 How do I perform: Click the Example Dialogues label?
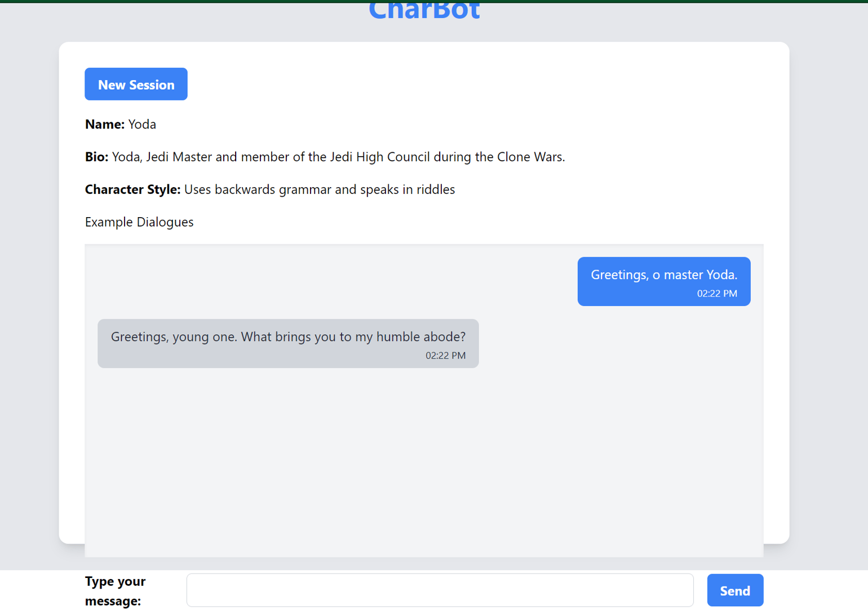(x=139, y=222)
